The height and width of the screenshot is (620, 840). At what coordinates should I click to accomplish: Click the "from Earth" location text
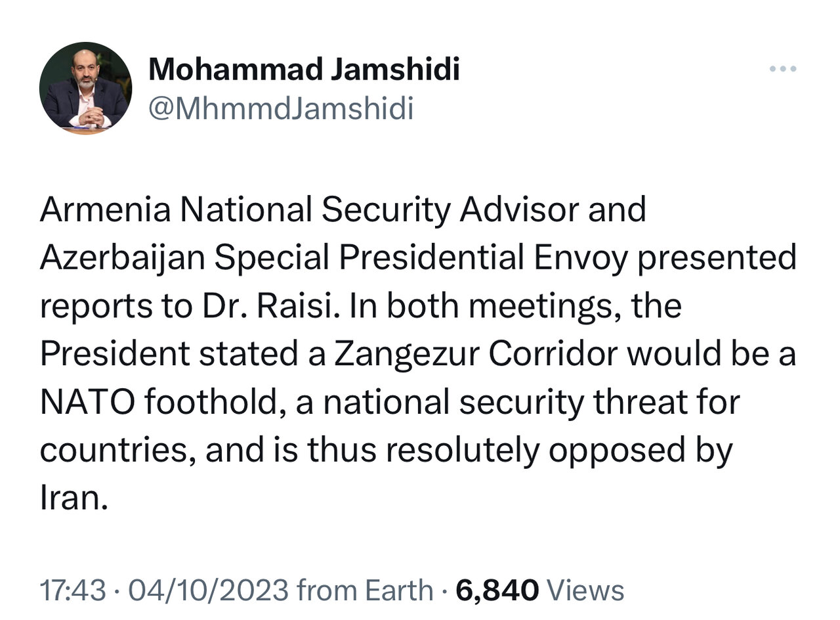click(x=365, y=590)
